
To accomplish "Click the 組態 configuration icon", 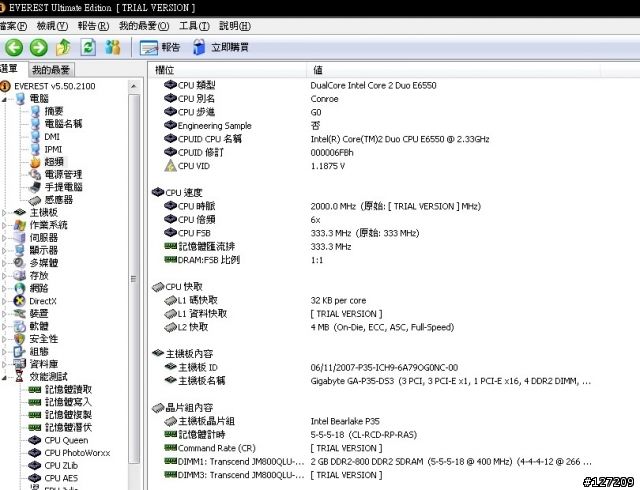I will 19,352.
